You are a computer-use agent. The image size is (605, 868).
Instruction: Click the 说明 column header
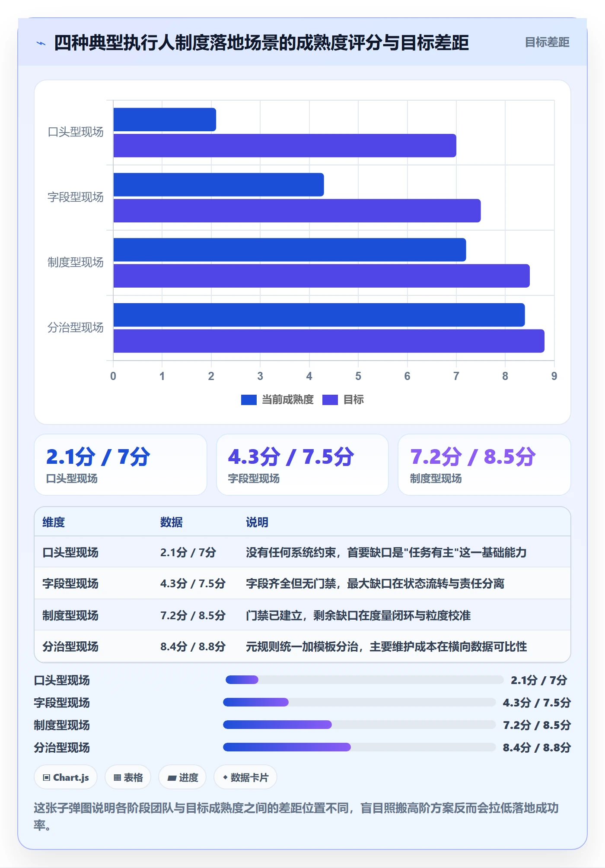coord(257,522)
